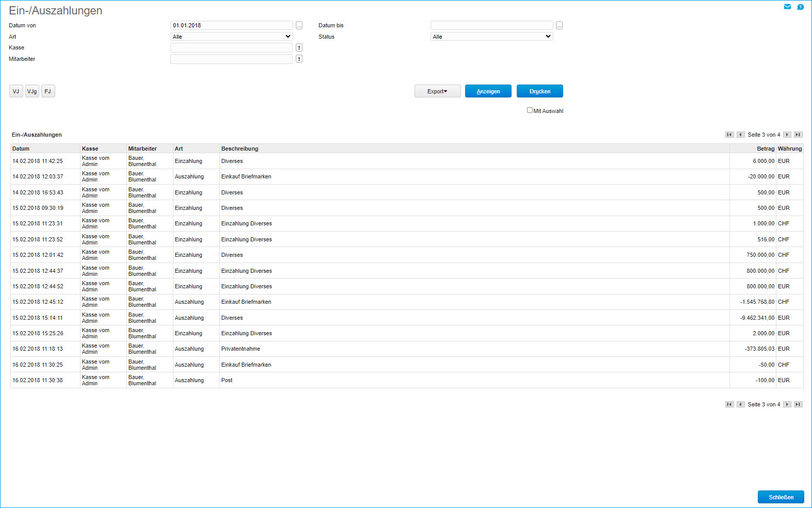Jump to last page in bottom pager

tap(798, 404)
